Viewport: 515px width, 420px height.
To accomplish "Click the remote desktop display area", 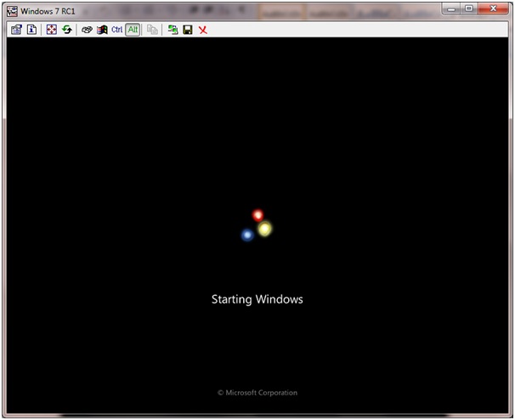I will [257, 225].
